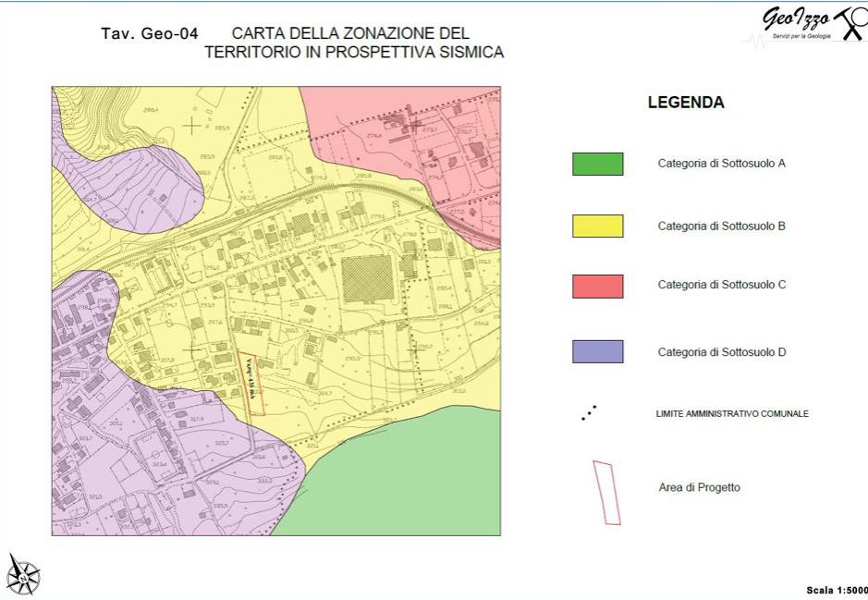Click the red Area di Progetto legend outline

tap(606, 493)
